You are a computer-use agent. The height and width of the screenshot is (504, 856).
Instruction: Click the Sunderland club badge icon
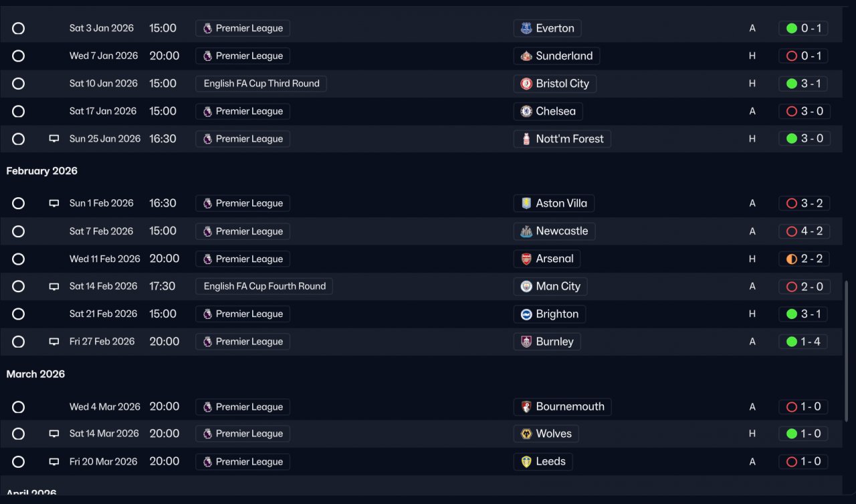click(526, 56)
